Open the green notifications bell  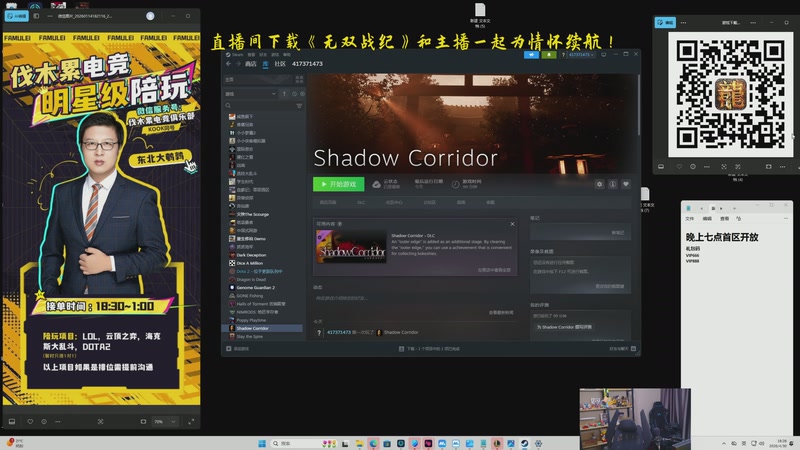pos(549,55)
